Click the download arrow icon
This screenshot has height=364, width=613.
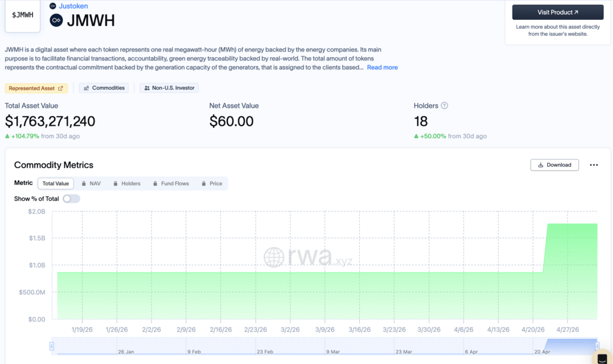[541, 165]
